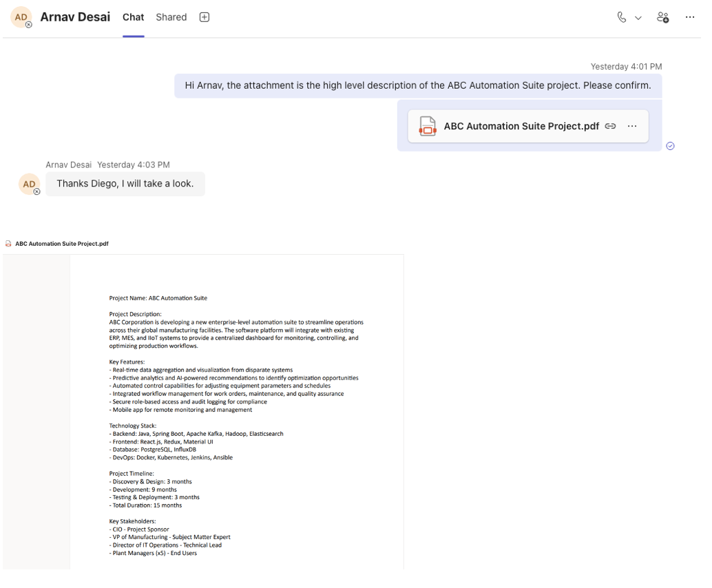Click the PDF icon in the file preview header
The image size is (712, 588).
[x=8, y=243]
